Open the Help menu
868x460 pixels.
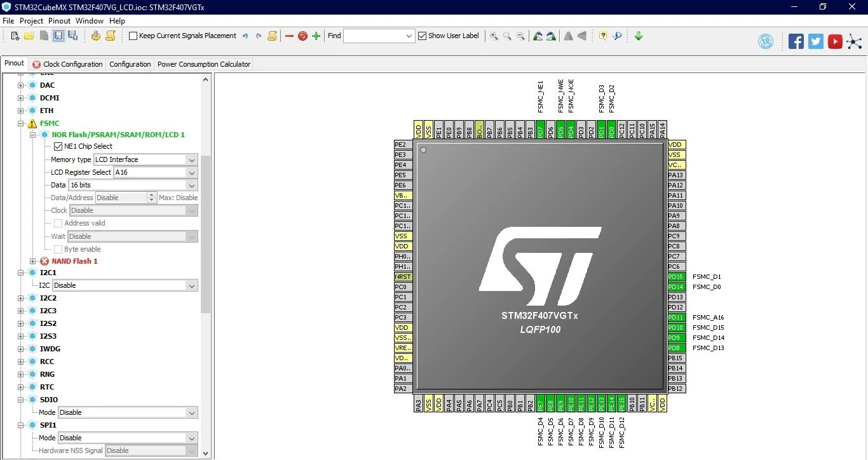117,21
